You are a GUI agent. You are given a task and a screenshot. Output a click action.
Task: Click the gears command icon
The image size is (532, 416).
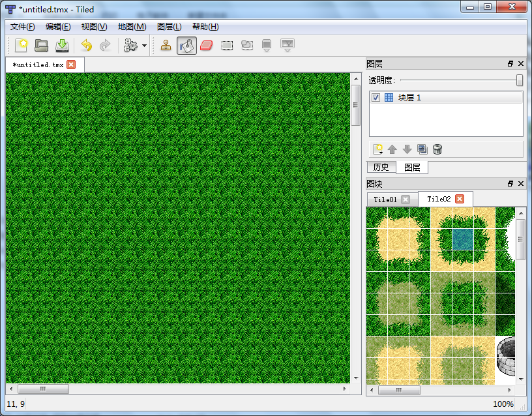[x=130, y=45]
